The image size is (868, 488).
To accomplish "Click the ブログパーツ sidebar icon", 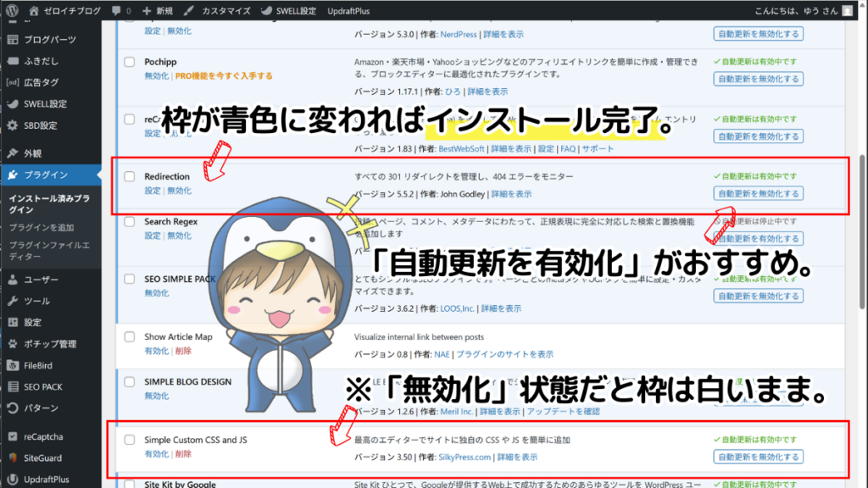I will (x=13, y=40).
